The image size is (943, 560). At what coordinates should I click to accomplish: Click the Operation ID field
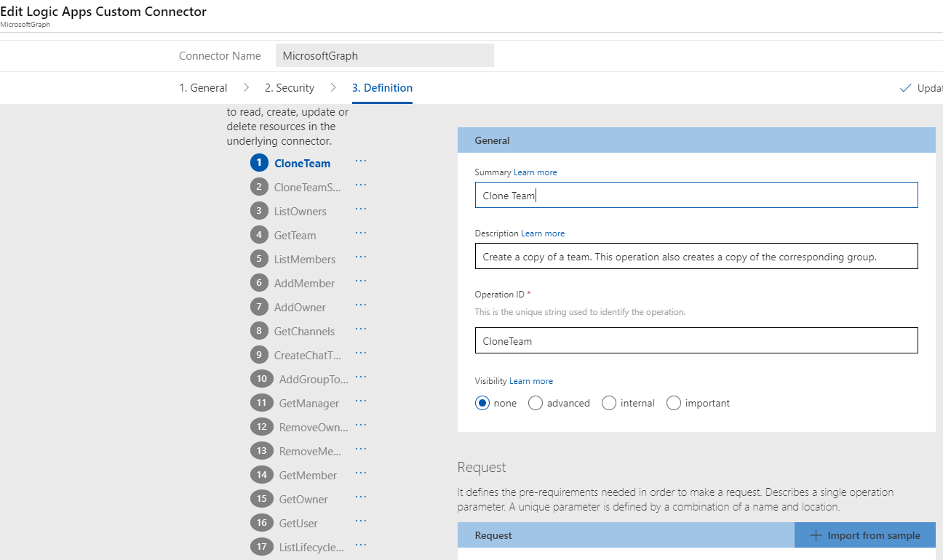[x=696, y=340]
